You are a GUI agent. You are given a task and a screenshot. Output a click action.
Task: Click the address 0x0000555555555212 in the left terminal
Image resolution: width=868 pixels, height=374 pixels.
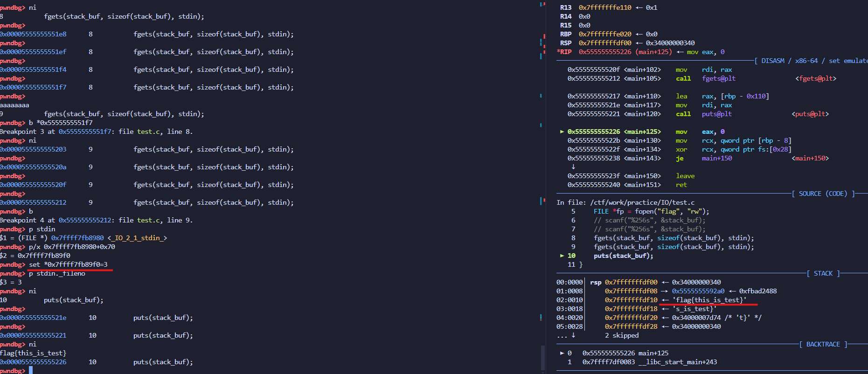pos(33,202)
